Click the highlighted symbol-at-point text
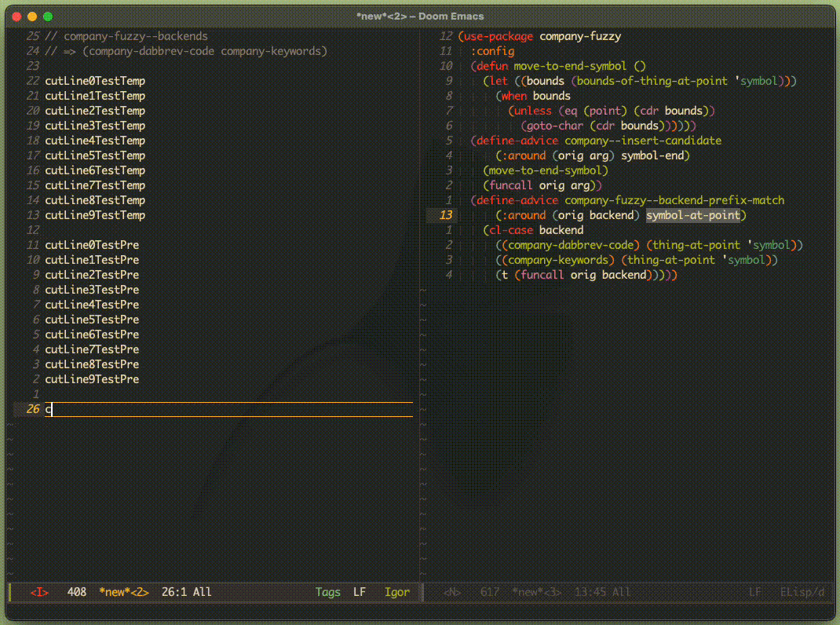This screenshot has height=625, width=840. pyautogui.click(x=693, y=215)
